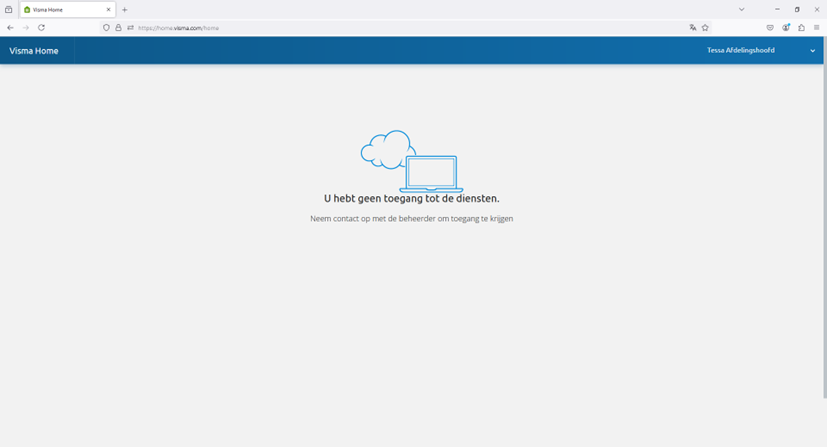Click the browser forward arrow

point(25,28)
